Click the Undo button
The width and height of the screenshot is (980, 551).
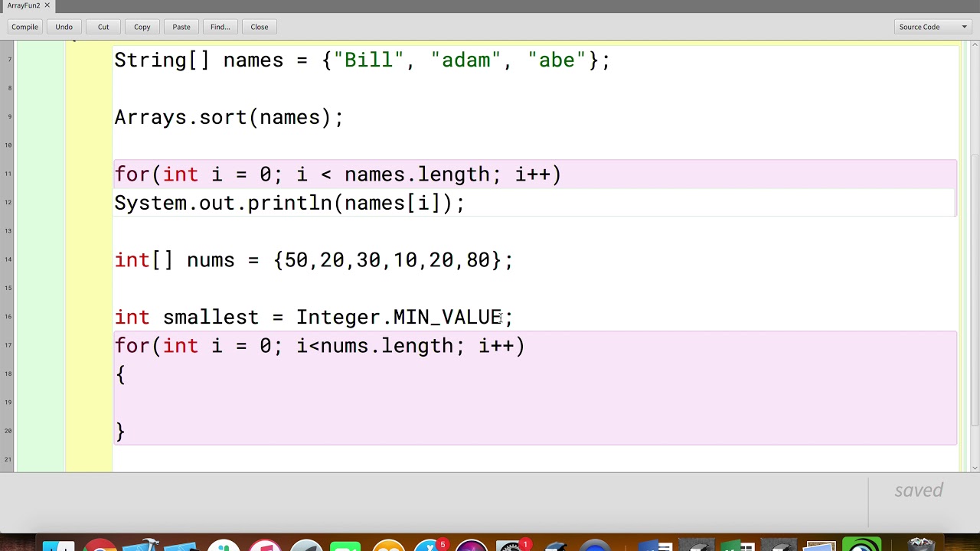point(64,27)
